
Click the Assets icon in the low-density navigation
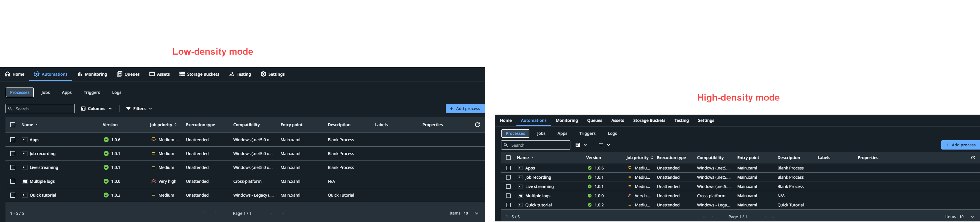tap(152, 74)
